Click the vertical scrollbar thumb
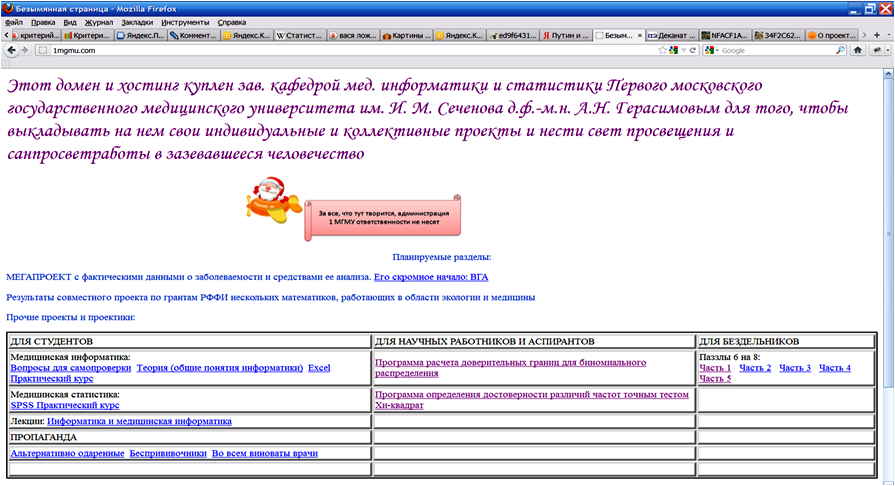Screen dimensions: 895x486 coord(888,234)
